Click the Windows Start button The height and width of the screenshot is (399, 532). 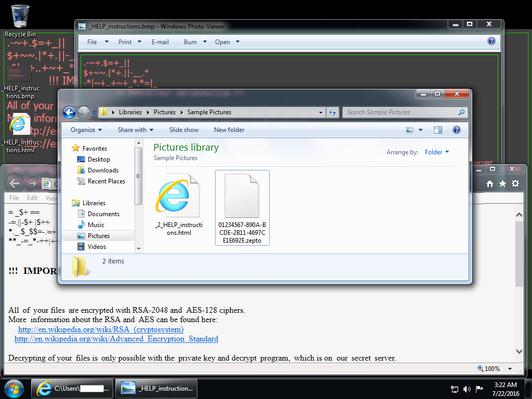tap(14, 388)
